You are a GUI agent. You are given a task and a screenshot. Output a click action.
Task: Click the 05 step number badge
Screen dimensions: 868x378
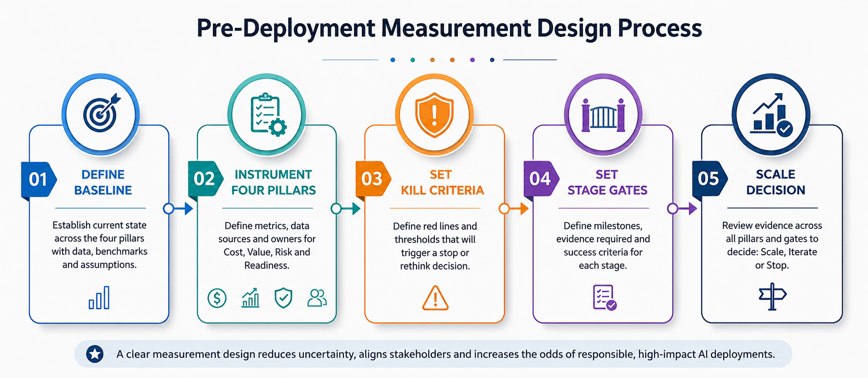710,179
